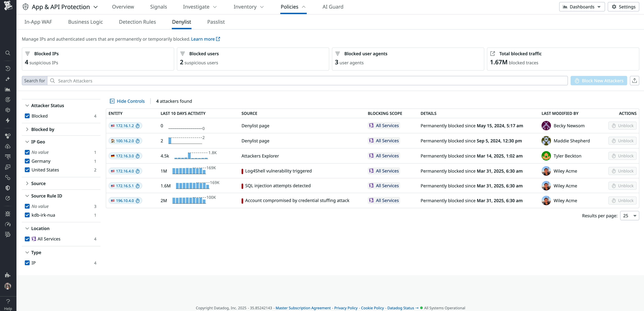Switch to the Passlist tab
The height and width of the screenshot is (311, 644).
(216, 22)
